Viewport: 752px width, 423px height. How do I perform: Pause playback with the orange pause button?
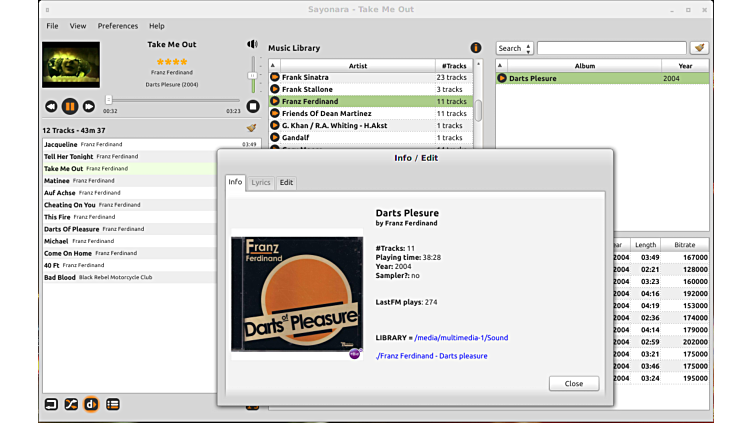point(70,106)
